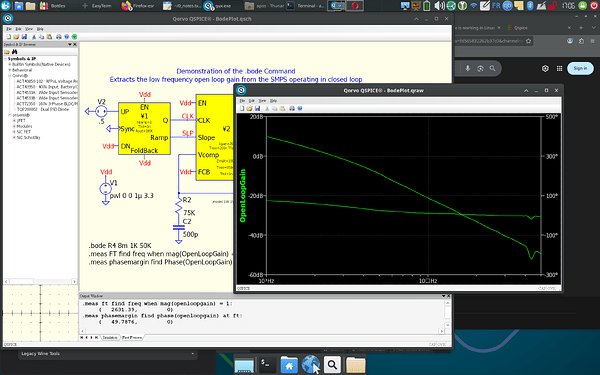Click Copy icon in schematic toolbar
Image resolution: width=600 pixels, height=375 pixels.
click(x=41, y=37)
